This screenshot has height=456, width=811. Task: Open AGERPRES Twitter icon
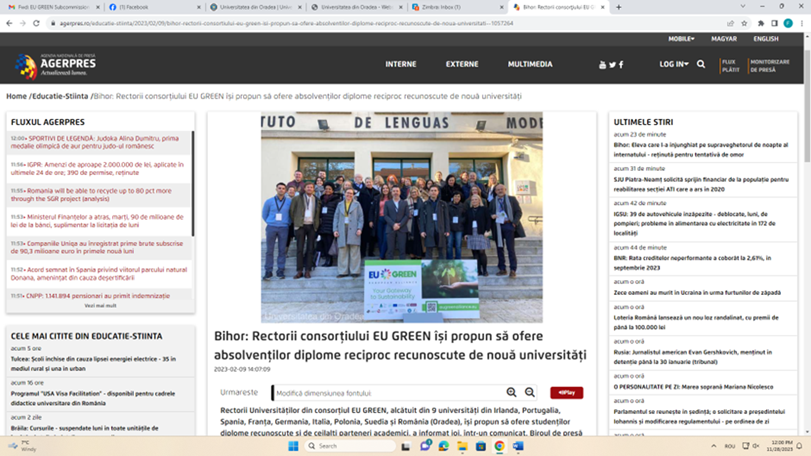coord(612,64)
